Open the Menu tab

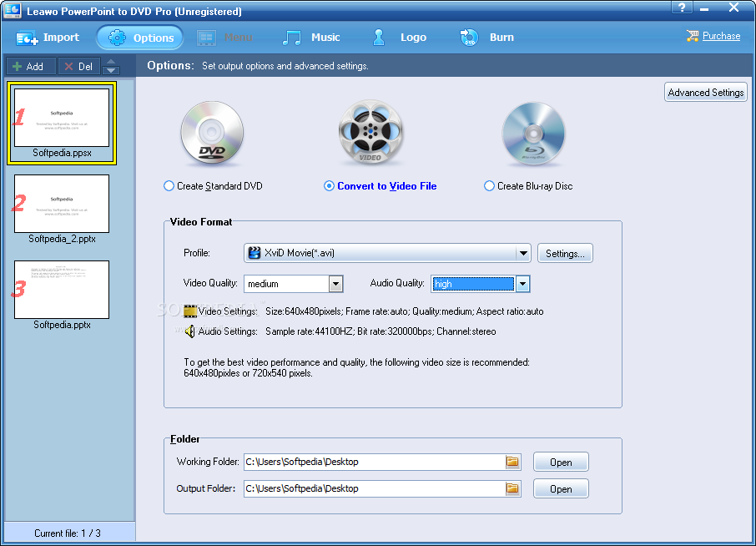click(x=224, y=37)
